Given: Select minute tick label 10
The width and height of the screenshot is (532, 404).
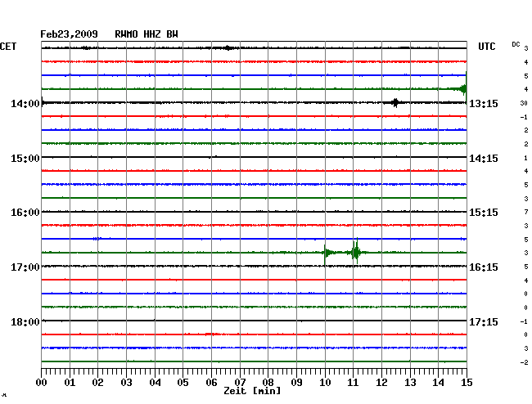Looking at the screenshot, I should 325,383.
